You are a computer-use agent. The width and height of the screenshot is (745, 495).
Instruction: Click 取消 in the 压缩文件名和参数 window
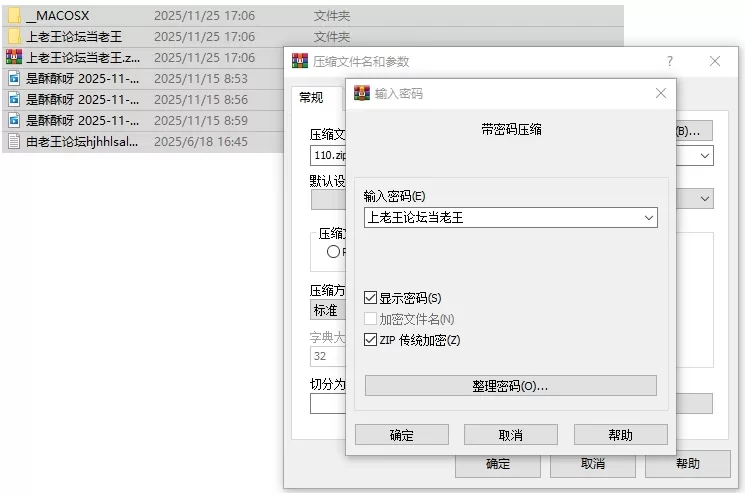pyautogui.click(x=592, y=464)
